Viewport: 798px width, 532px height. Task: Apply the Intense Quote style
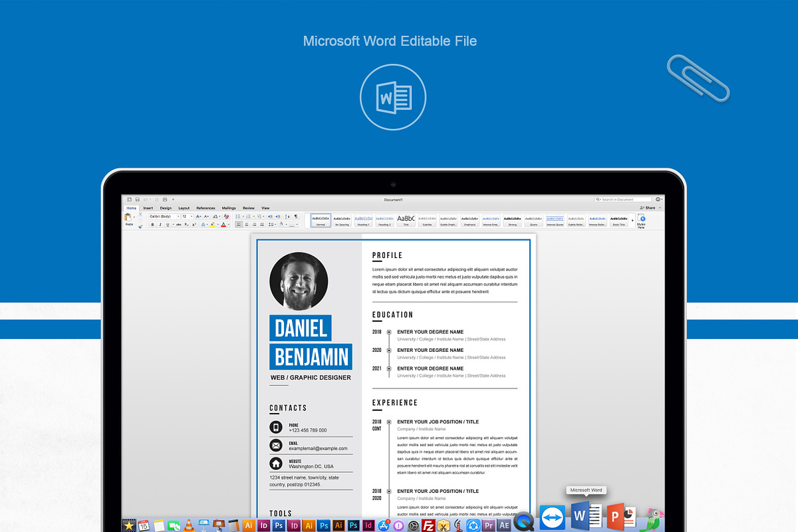tap(555, 220)
